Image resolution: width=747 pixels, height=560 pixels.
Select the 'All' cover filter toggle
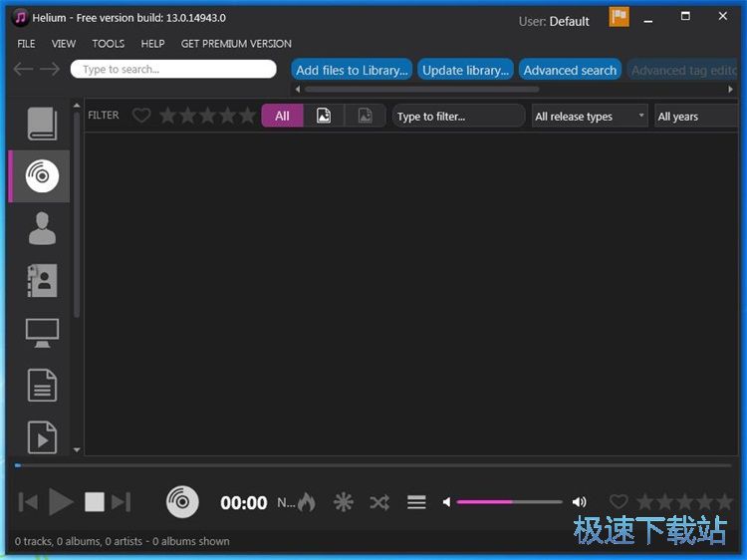point(282,116)
